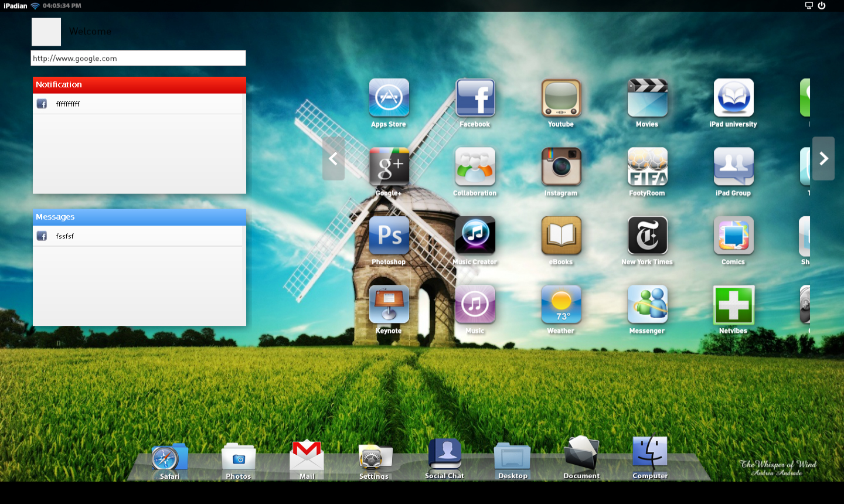The height and width of the screenshot is (504, 844).
Task: Click the iPadian label in top bar
Action: pos(15,6)
